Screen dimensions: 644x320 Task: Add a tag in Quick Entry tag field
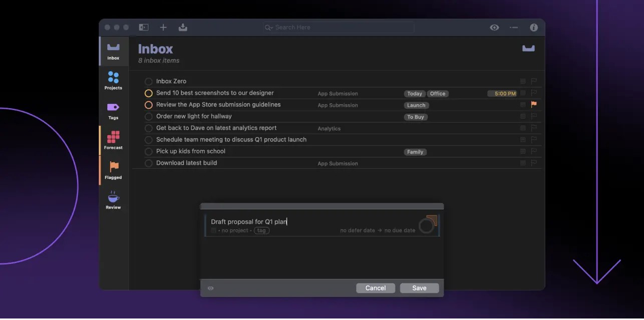click(x=261, y=230)
